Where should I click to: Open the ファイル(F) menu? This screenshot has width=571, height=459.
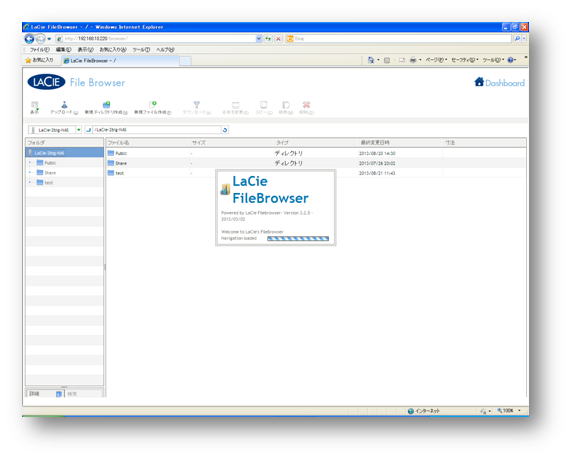pos(39,50)
